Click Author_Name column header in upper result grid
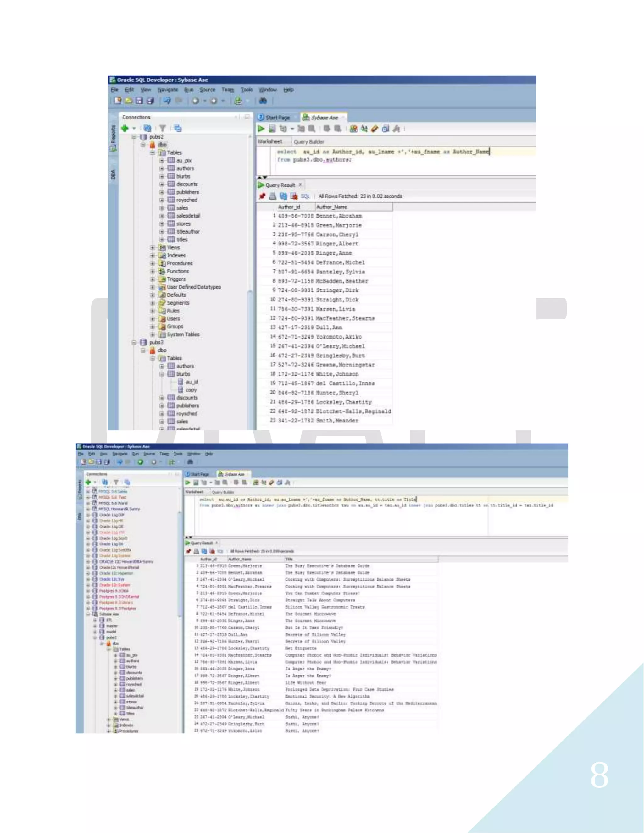The width and height of the screenshot is (644, 833). [x=331, y=207]
